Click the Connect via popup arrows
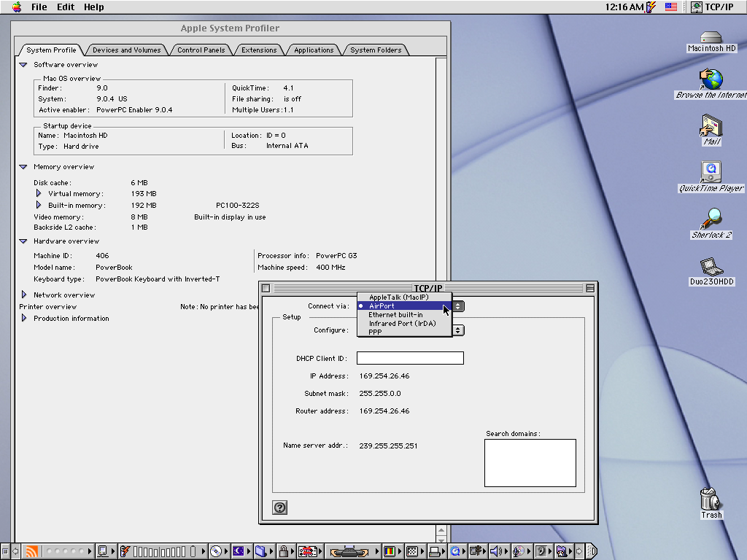The width and height of the screenshot is (747, 560). (x=458, y=306)
